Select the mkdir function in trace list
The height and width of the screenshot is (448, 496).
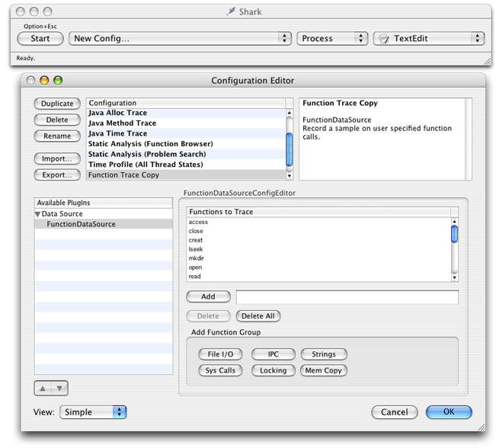pos(196,258)
